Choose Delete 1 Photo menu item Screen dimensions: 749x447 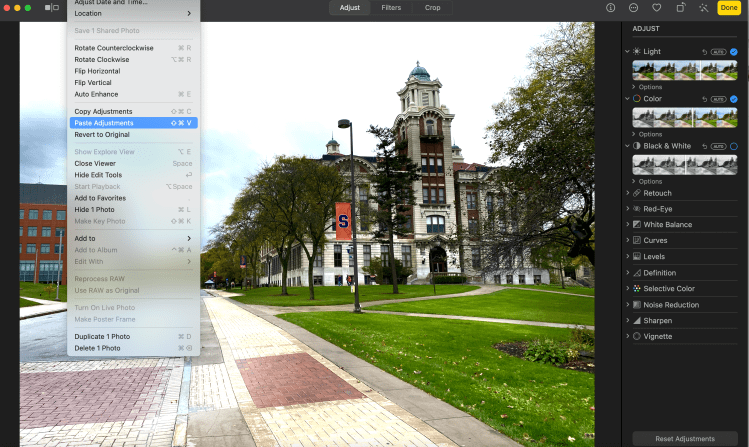(x=133, y=348)
